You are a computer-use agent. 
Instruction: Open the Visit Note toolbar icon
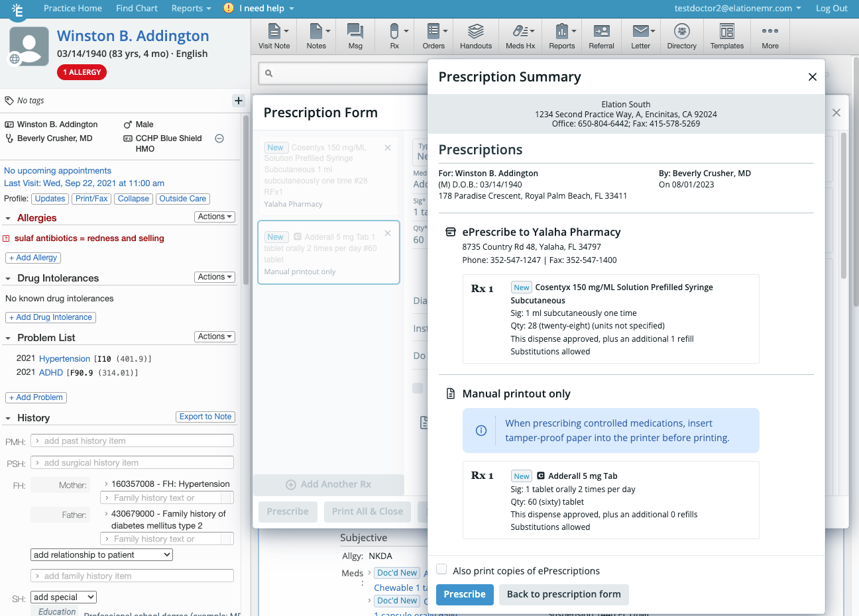274,36
